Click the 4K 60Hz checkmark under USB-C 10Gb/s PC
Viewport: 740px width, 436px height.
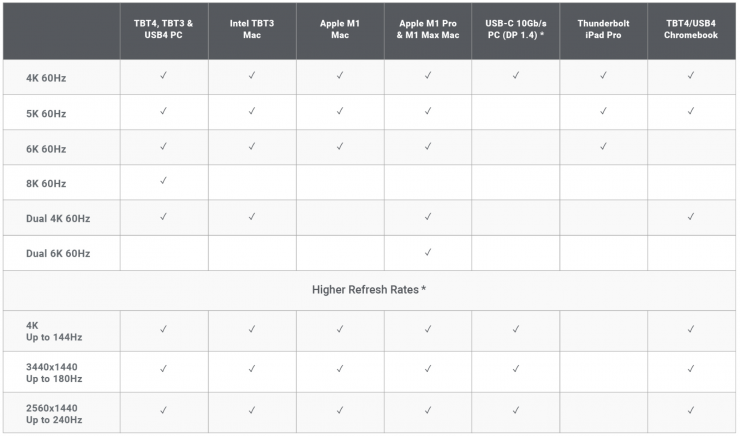[x=516, y=75]
